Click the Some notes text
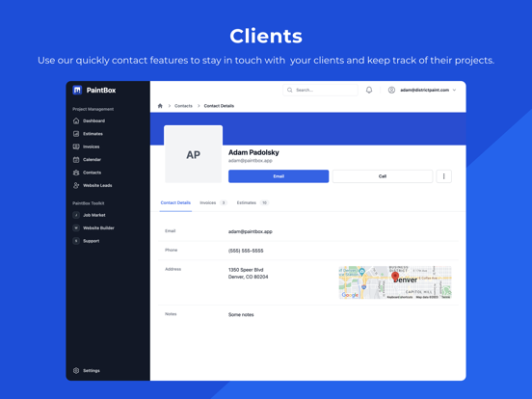This screenshot has height=399, width=532. pos(241,314)
